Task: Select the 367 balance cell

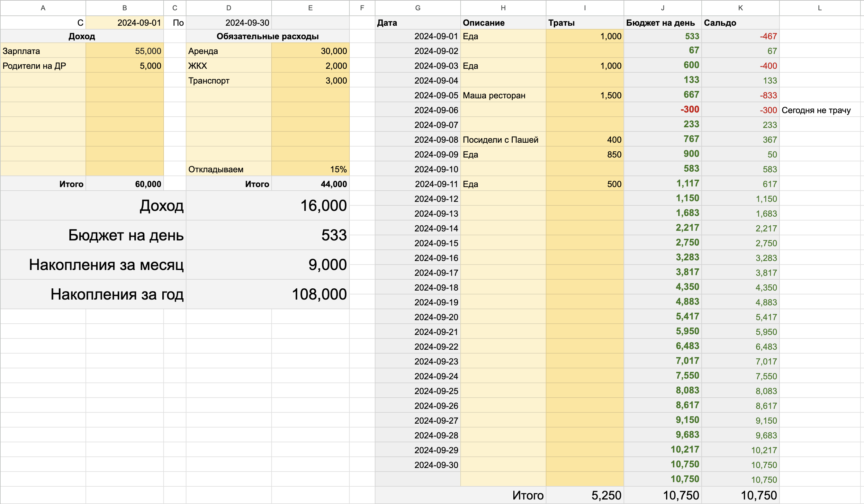Action: click(x=740, y=139)
